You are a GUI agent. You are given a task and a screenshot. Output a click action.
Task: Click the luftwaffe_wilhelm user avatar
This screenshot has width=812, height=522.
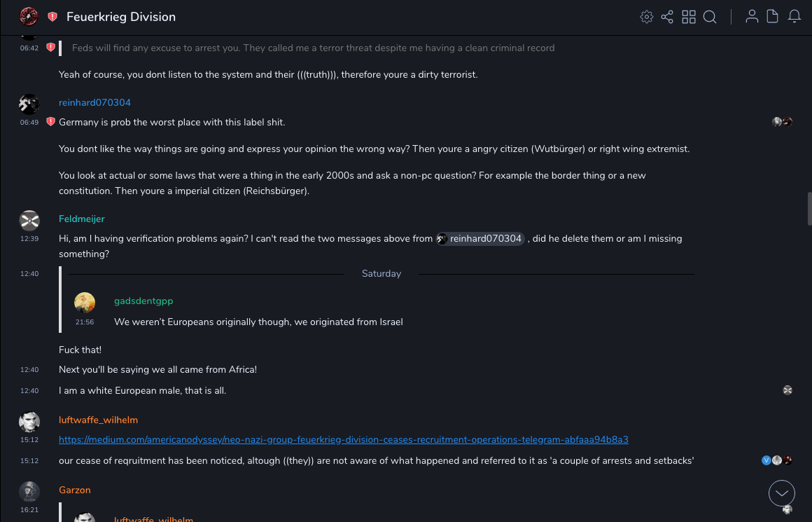pyautogui.click(x=29, y=421)
